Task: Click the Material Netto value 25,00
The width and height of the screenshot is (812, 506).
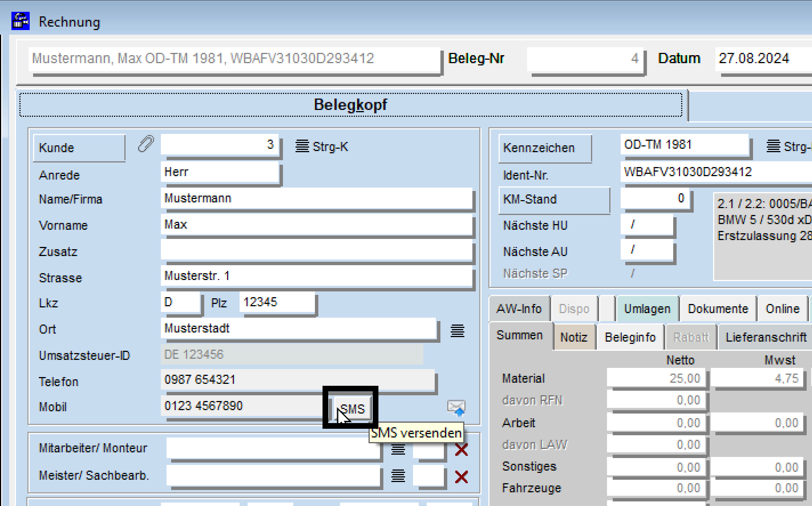Action: 656,378
